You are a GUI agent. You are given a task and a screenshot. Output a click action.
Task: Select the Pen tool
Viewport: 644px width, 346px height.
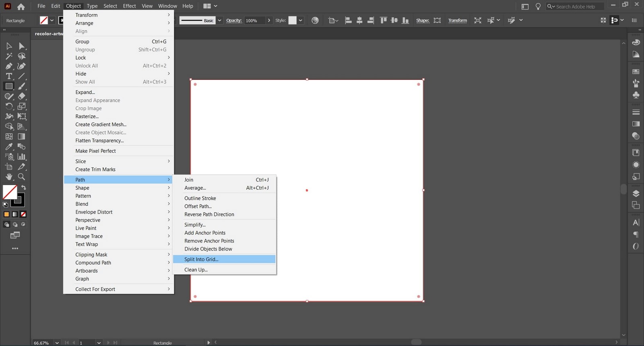pos(9,66)
